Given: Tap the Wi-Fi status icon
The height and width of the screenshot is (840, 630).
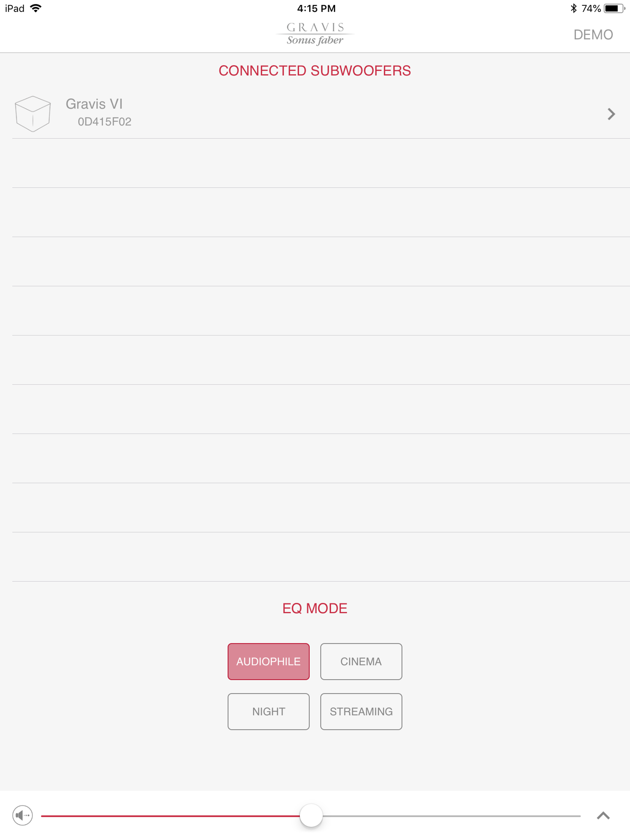Looking at the screenshot, I should point(36,8).
